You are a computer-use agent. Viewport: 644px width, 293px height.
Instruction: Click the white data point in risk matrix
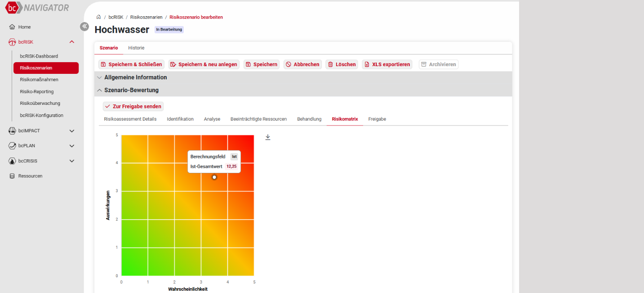pos(214,177)
